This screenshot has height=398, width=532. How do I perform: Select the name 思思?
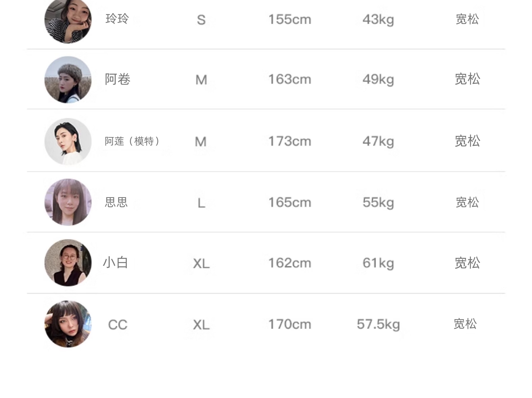tap(116, 202)
